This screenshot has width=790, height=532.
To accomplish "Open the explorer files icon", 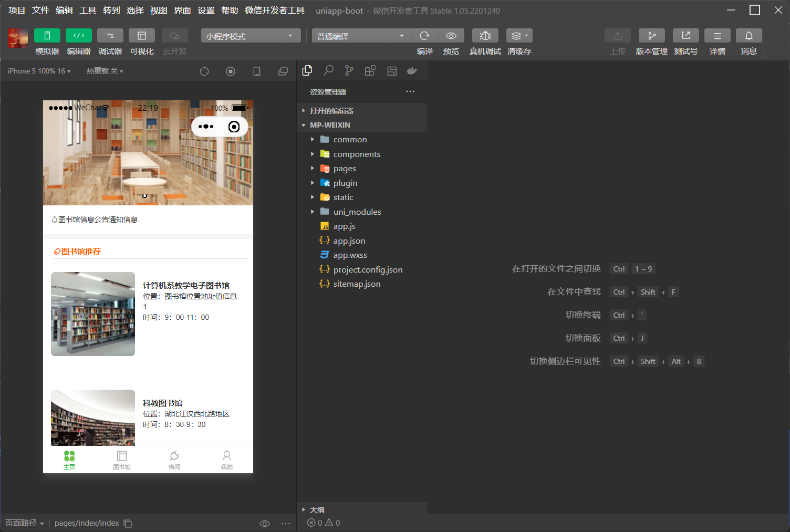I will click(307, 71).
